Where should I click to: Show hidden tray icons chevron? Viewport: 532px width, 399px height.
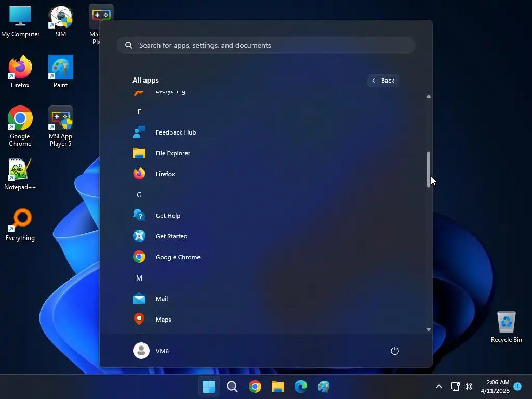coord(438,387)
